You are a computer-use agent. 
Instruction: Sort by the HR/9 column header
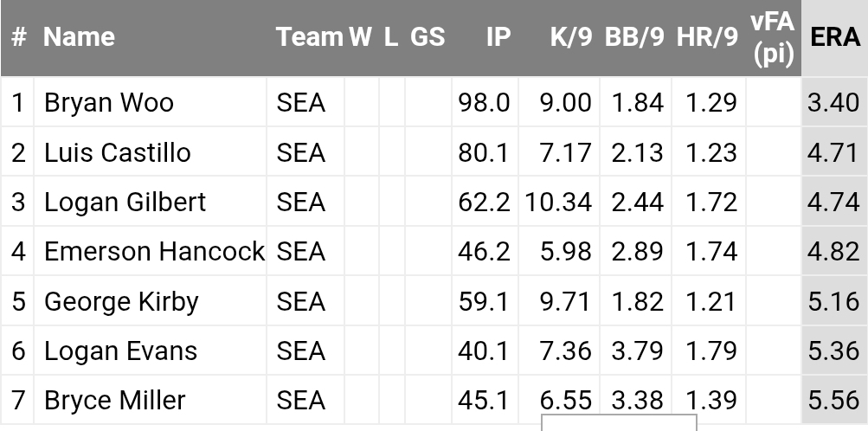[707, 36]
